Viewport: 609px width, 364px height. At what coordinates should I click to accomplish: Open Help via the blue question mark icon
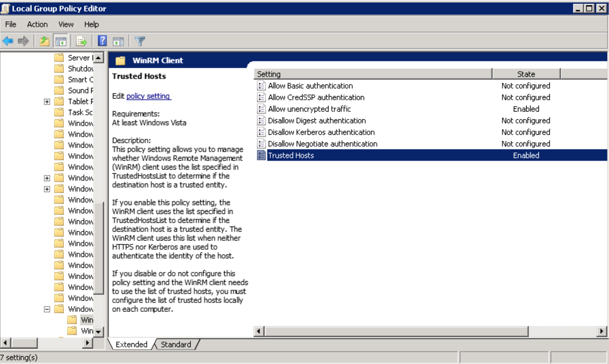coord(102,41)
